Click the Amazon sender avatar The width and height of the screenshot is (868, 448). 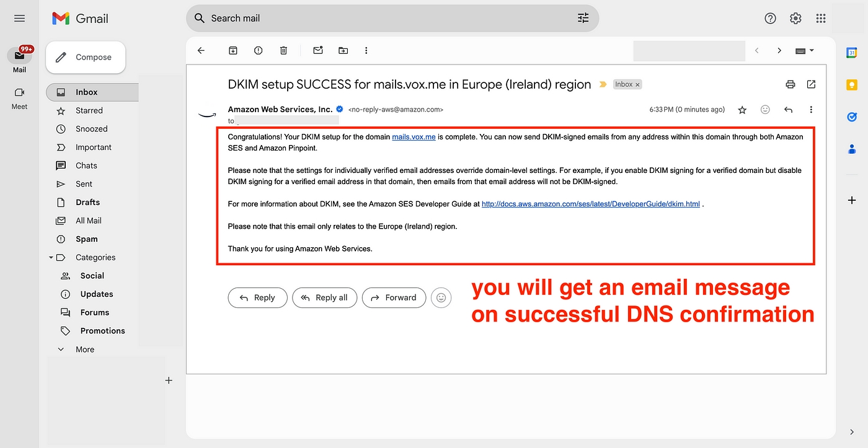click(206, 115)
